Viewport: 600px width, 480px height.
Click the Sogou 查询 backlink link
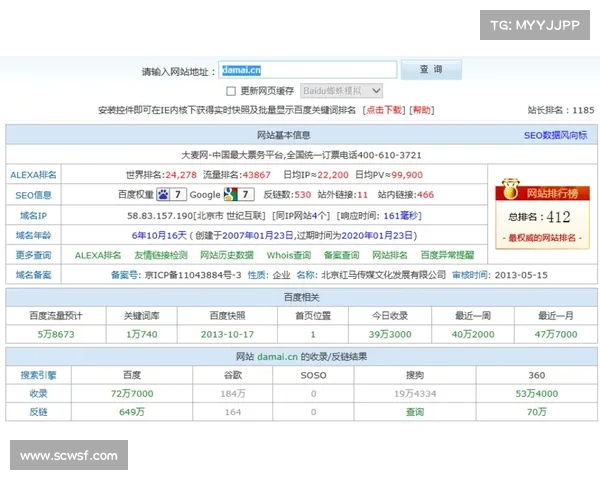(x=415, y=412)
